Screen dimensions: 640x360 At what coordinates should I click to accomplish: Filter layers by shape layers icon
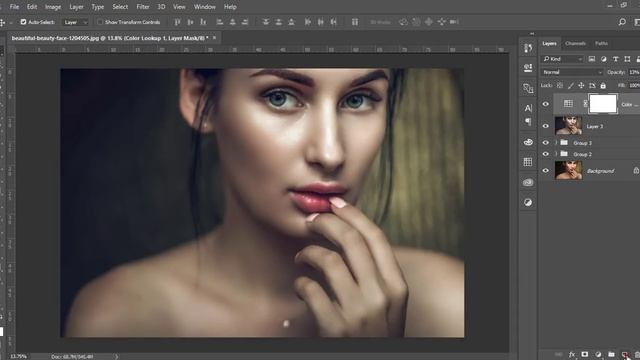coord(627,59)
